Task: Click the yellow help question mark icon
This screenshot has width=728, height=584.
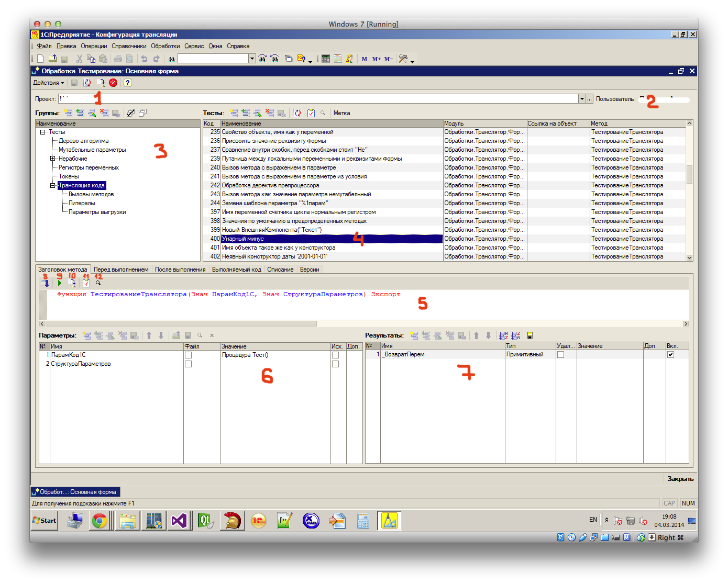Action: click(x=128, y=83)
